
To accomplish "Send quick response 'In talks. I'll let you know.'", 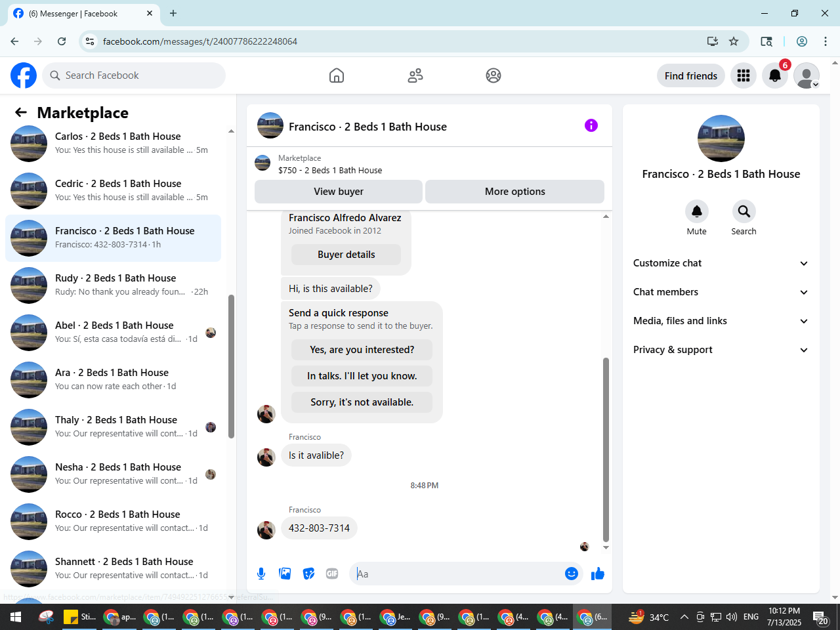I will tap(362, 376).
